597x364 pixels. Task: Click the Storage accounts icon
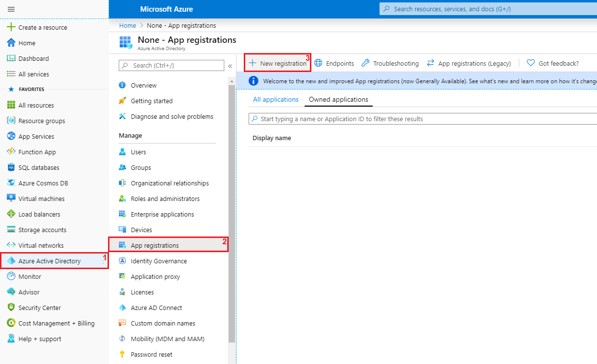coord(11,230)
